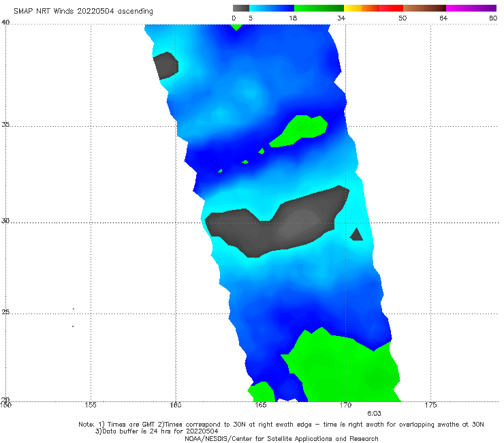Click the swath time label '6:03'
The width and height of the screenshot is (504, 443).
click(x=374, y=414)
